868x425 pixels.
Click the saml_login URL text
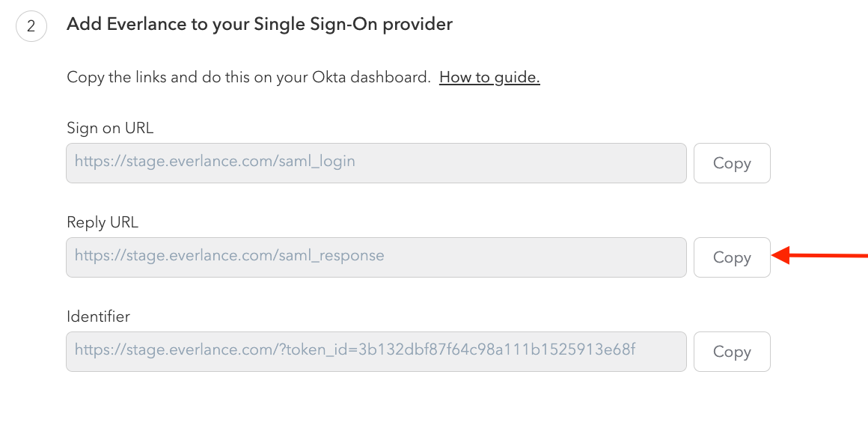click(215, 161)
